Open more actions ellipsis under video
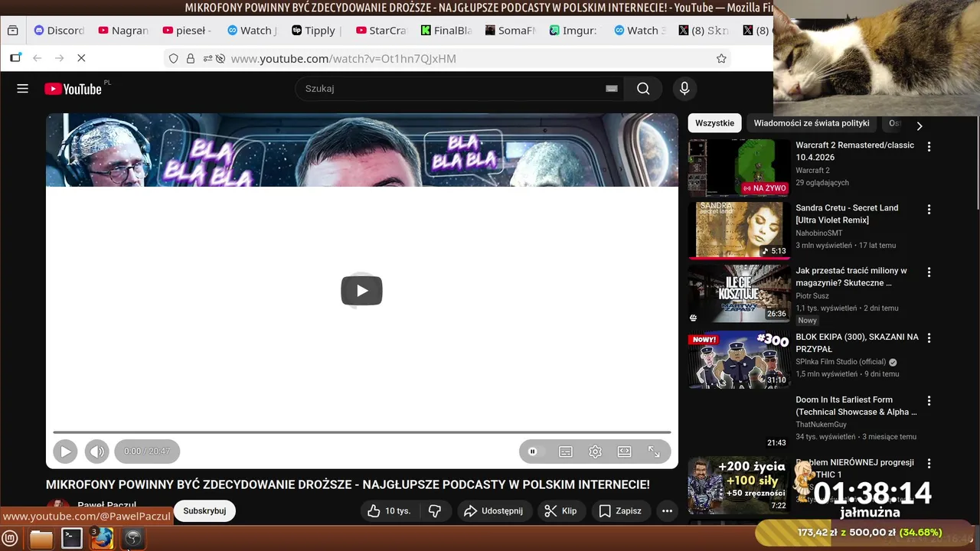Image resolution: width=980 pixels, height=551 pixels. (667, 511)
